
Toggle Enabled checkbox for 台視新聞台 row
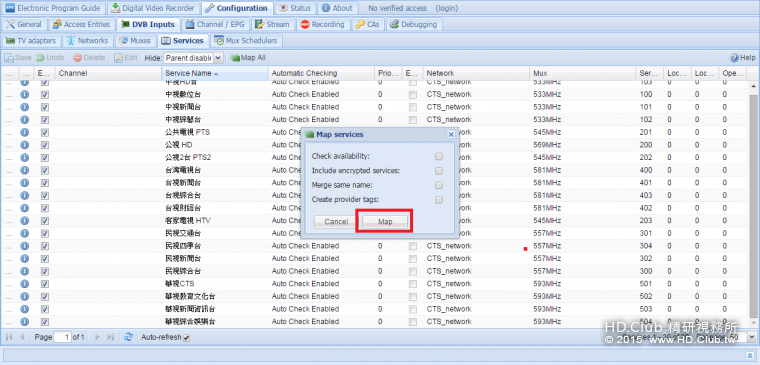(x=45, y=183)
